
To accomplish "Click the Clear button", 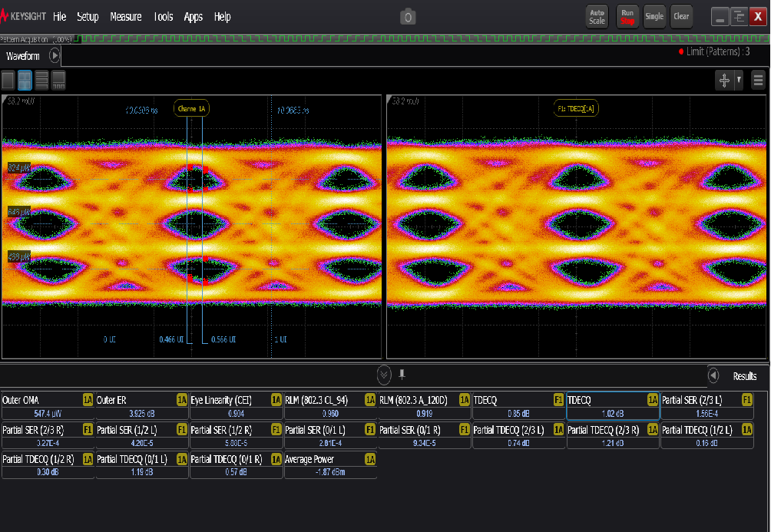I will (681, 16).
